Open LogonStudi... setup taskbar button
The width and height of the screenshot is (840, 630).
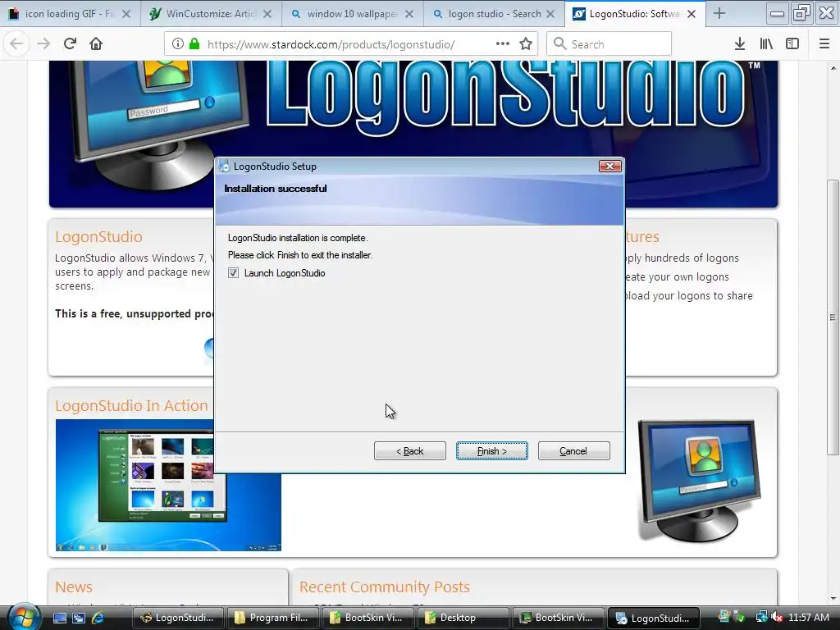[x=654, y=618]
